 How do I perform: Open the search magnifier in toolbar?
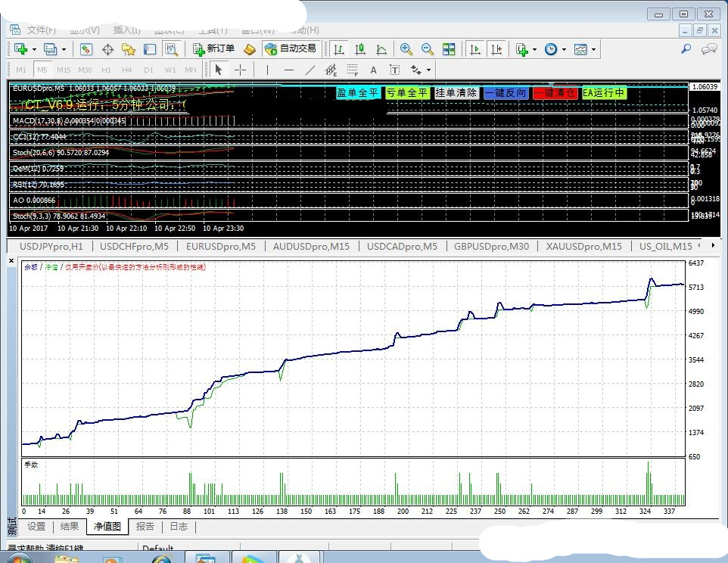[686, 49]
